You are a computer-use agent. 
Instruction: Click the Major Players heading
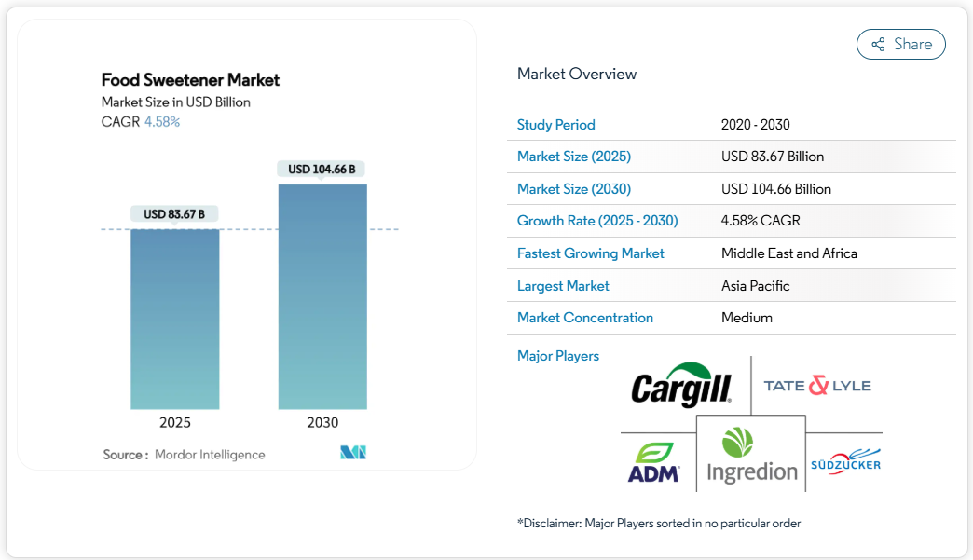(557, 356)
